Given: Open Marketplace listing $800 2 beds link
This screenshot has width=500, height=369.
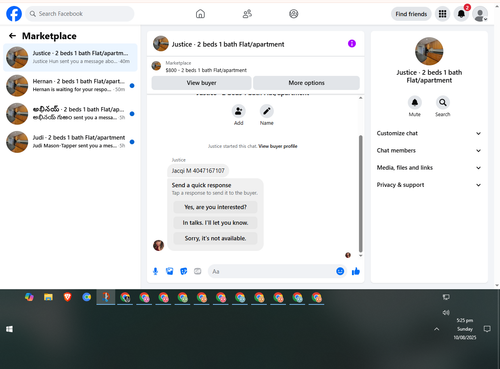Looking at the screenshot, I should [x=206, y=70].
